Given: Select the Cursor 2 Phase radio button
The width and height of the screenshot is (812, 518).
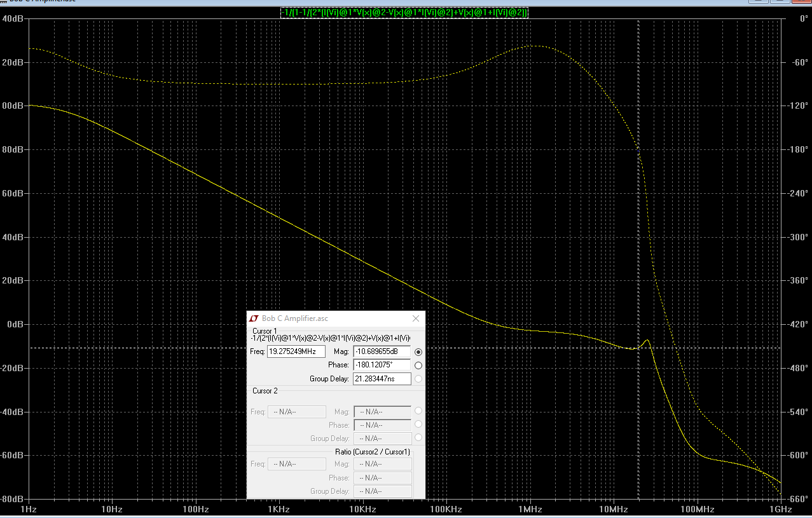Looking at the screenshot, I should (418, 424).
